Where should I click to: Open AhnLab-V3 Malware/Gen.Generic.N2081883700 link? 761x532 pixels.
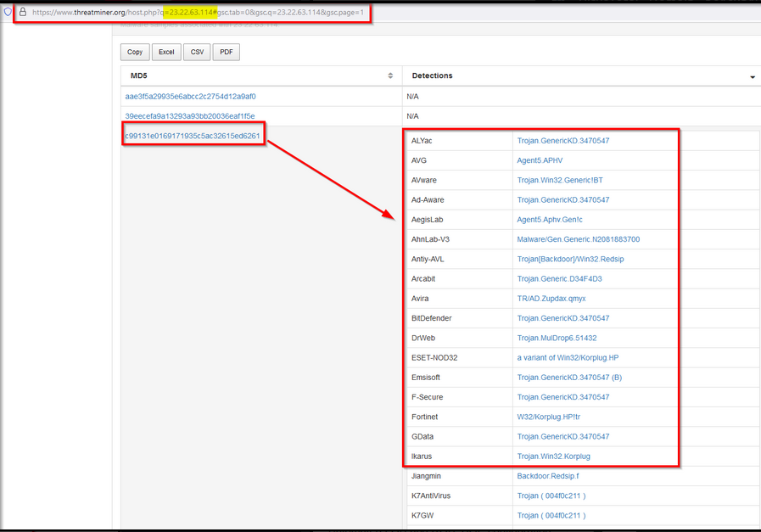[578, 239]
